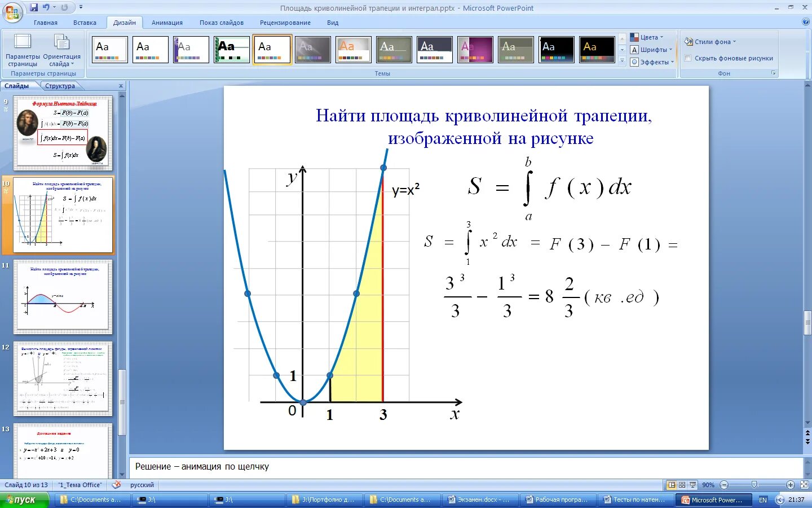
Task: Open the round Office button menu
Action: click(x=12, y=12)
